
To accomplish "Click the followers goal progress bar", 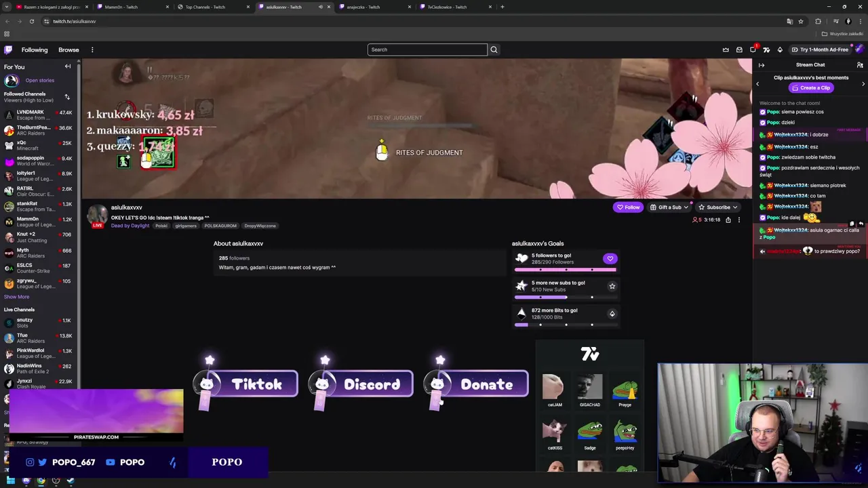I will pyautogui.click(x=566, y=270).
